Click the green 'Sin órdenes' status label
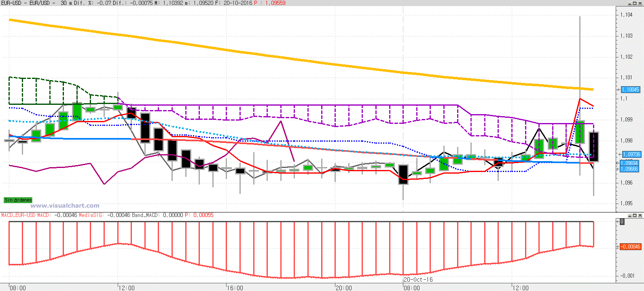 (x=18, y=200)
